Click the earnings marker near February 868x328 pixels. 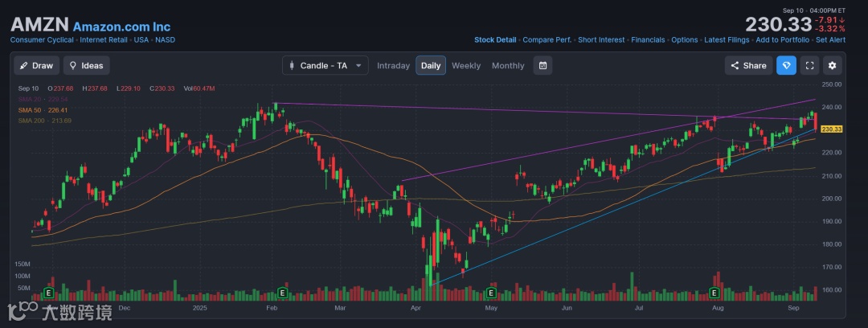[x=282, y=292]
